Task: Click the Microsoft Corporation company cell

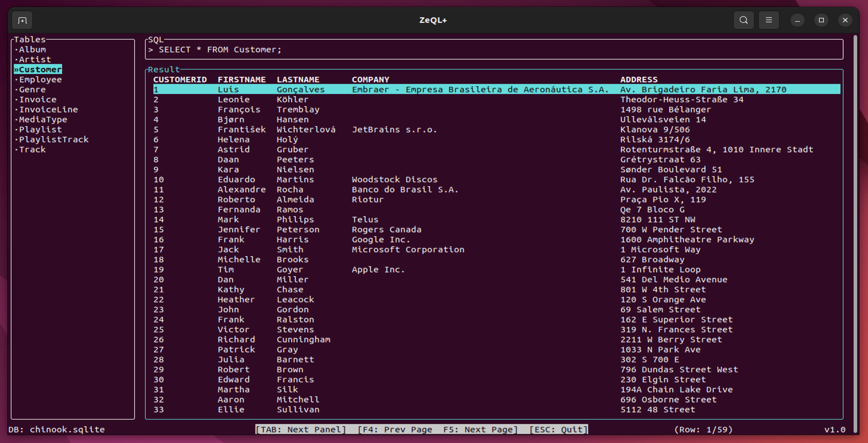Action: 408,250
